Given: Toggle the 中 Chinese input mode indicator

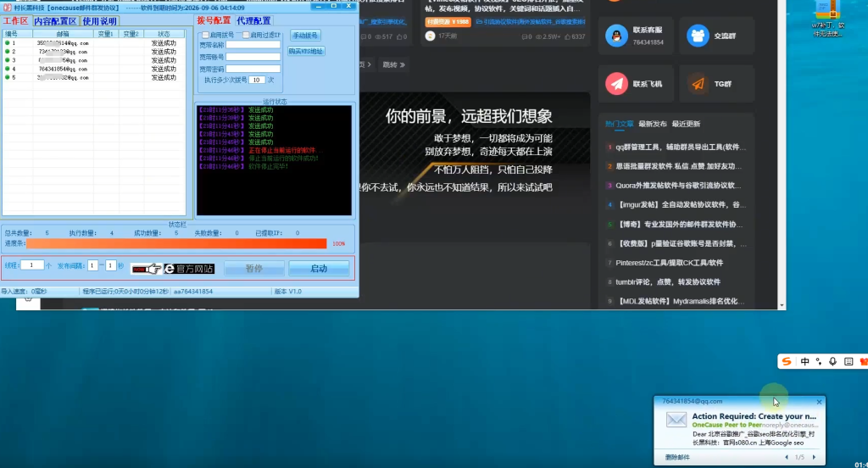Looking at the screenshot, I should 805,362.
